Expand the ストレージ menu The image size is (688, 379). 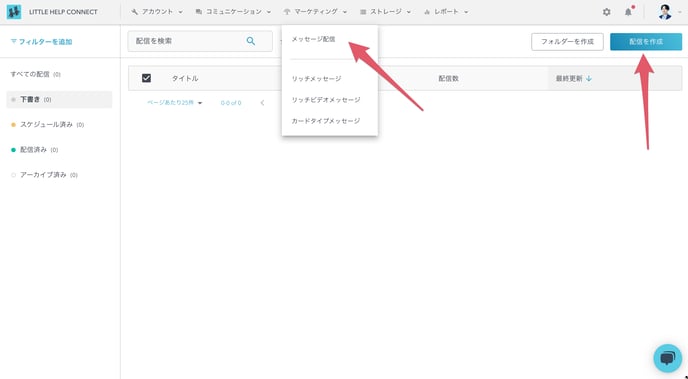click(385, 12)
